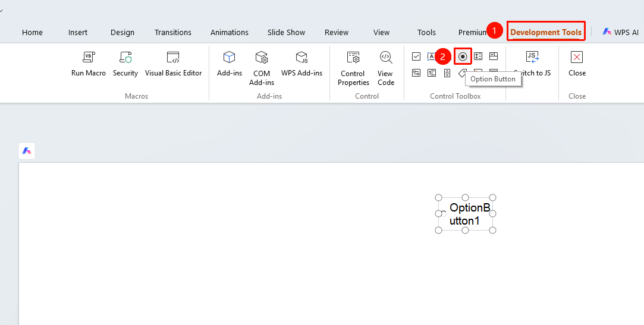Open the Home ribbon tab

point(33,32)
